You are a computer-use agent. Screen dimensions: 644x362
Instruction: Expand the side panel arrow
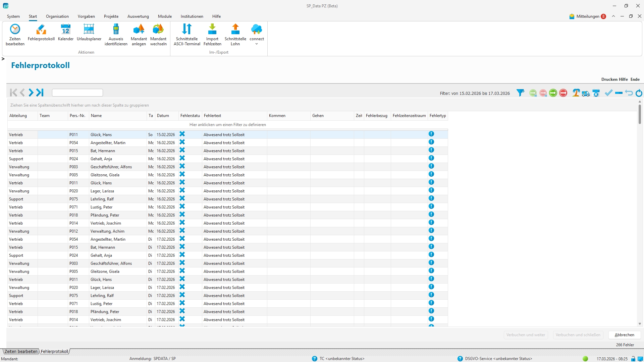(x=3, y=59)
